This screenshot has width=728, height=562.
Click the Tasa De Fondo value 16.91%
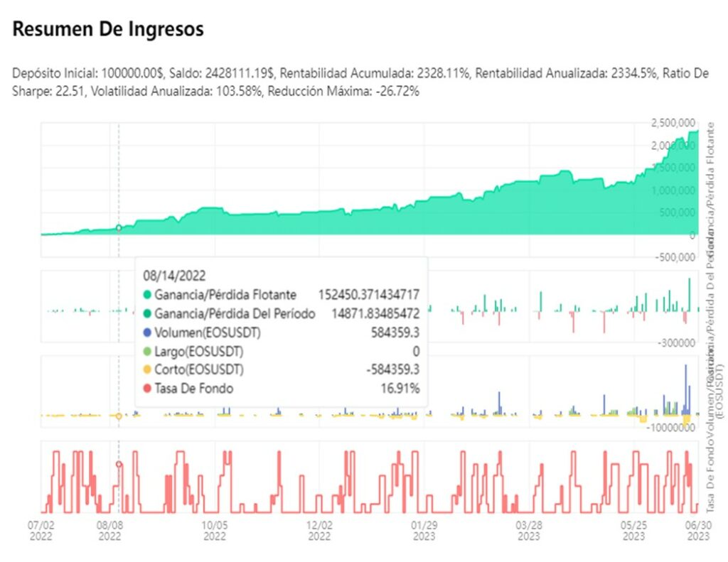coord(400,389)
